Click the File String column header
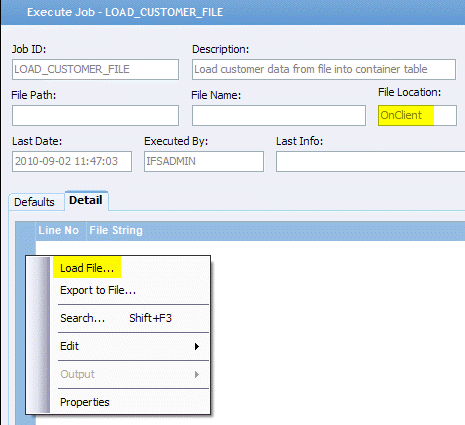Screen dimensions: 465x425 pos(116,231)
